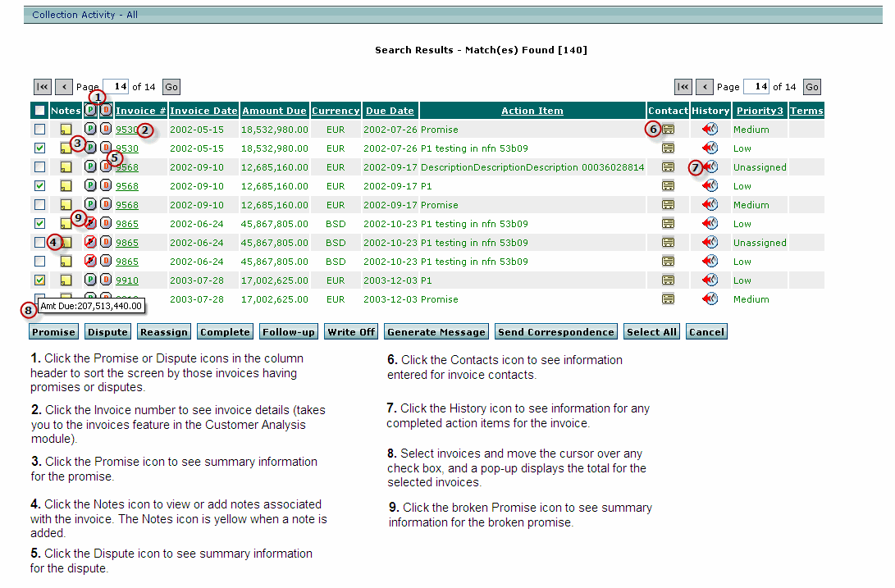
Task: Click the Follow-up button
Action: point(288,331)
